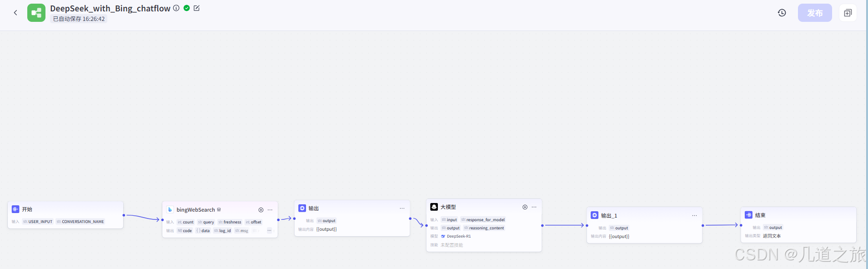Click the 返回文本 output type
Viewport: 868px width, 269px height.
(772, 236)
